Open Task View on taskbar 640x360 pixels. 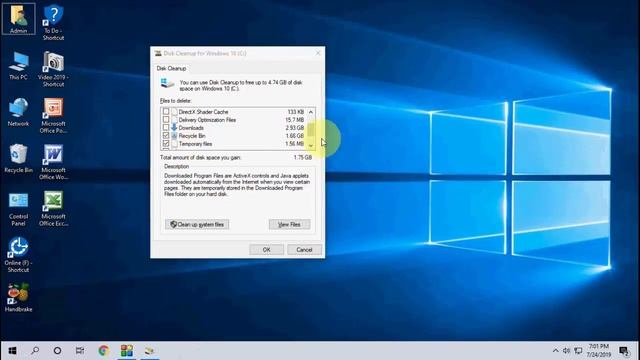coord(80,351)
